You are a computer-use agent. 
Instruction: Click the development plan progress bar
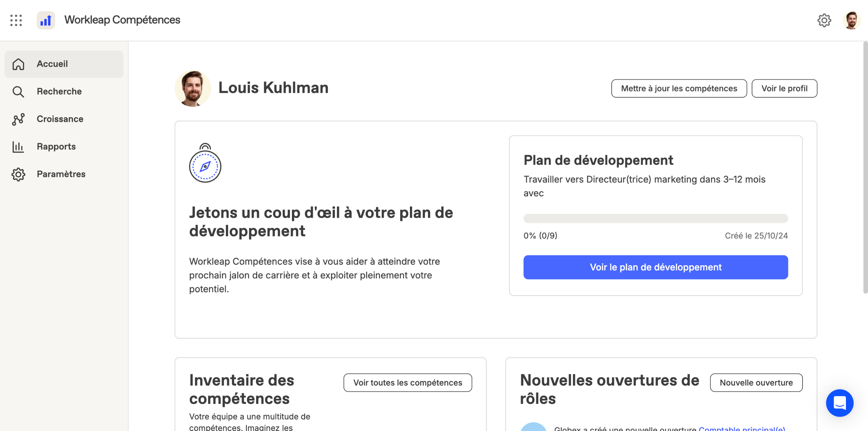tap(655, 218)
